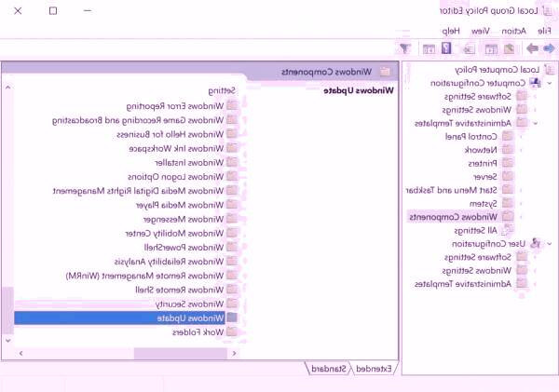The width and height of the screenshot is (559, 392).
Task: Select Windows Game Recording and Broadcasting
Action: tap(138, 120)
